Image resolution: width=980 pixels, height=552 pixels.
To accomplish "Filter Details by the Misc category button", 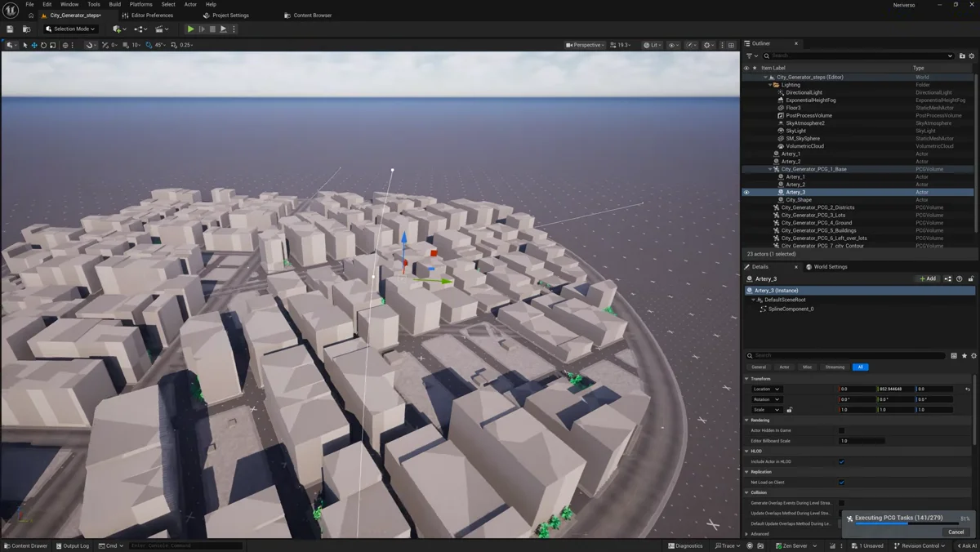I will [808, 367].
